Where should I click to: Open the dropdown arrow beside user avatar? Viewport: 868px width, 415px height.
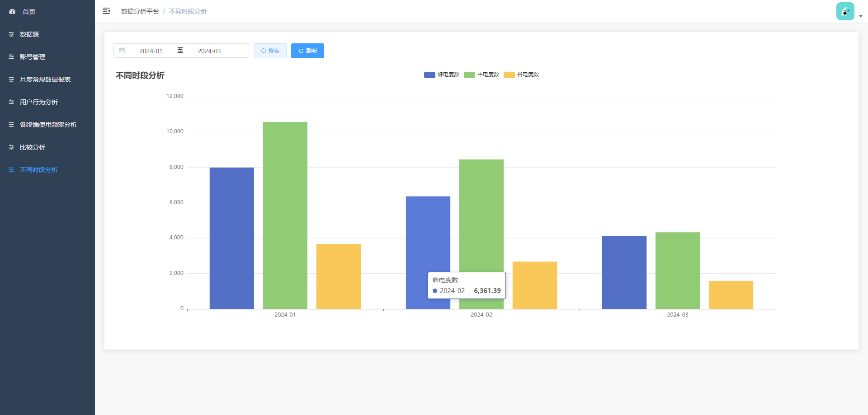tap(861, 16)
